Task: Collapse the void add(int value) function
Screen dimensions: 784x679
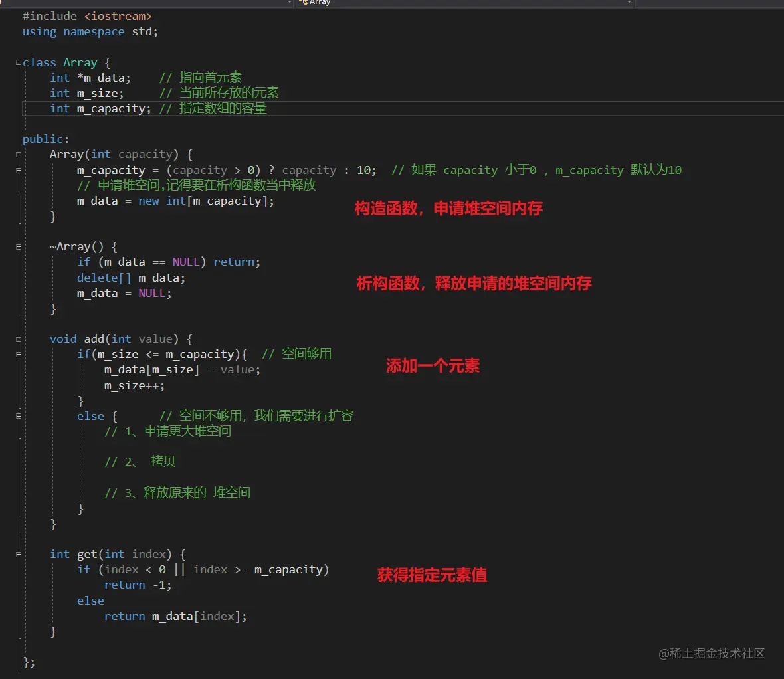Action: click(x=19, y=339)
